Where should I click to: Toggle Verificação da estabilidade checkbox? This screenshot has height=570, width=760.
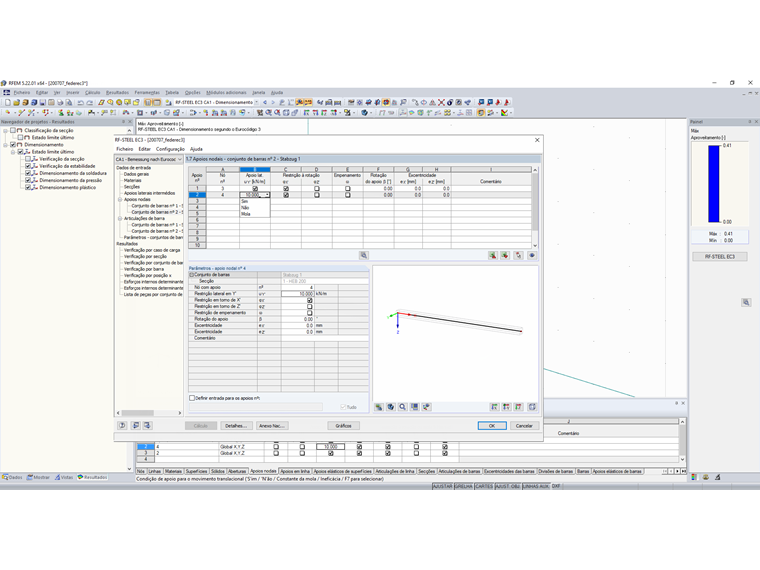tap(28, 166)
